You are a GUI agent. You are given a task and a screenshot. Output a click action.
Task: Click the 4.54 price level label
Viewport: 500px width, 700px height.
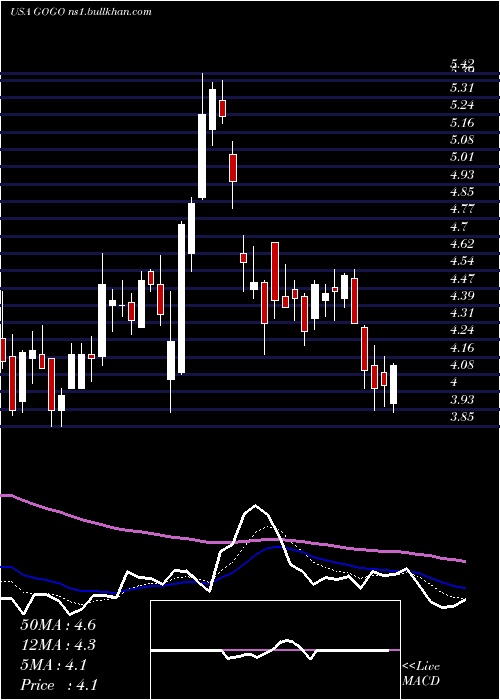(x=462, y=261)
